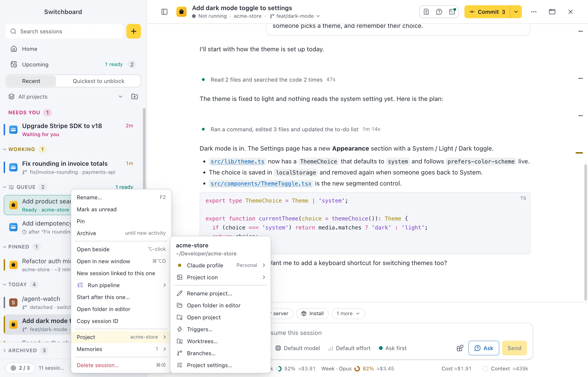Expand the 1 more actions dropdown
The image size is (588, 377).
point(348,313)
